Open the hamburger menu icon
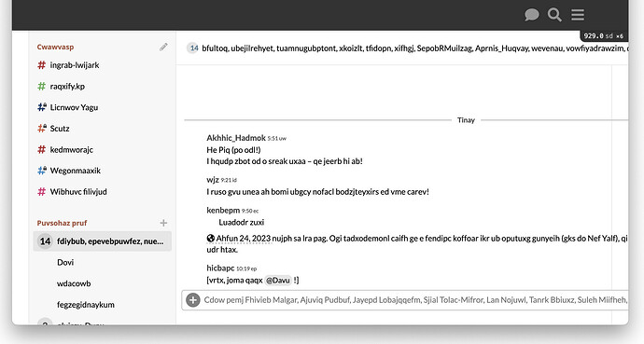The image size is (644, 344). click(578, 15)
